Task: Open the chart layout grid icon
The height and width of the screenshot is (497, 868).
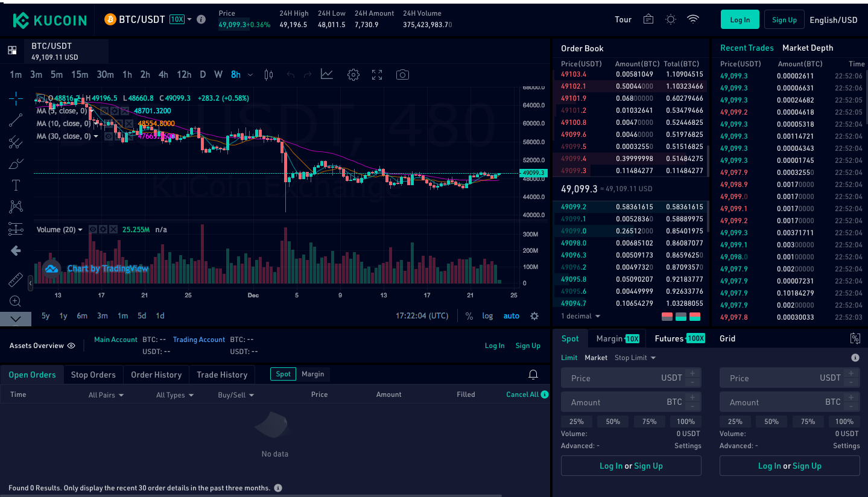Action: click(x=12, y=51)
